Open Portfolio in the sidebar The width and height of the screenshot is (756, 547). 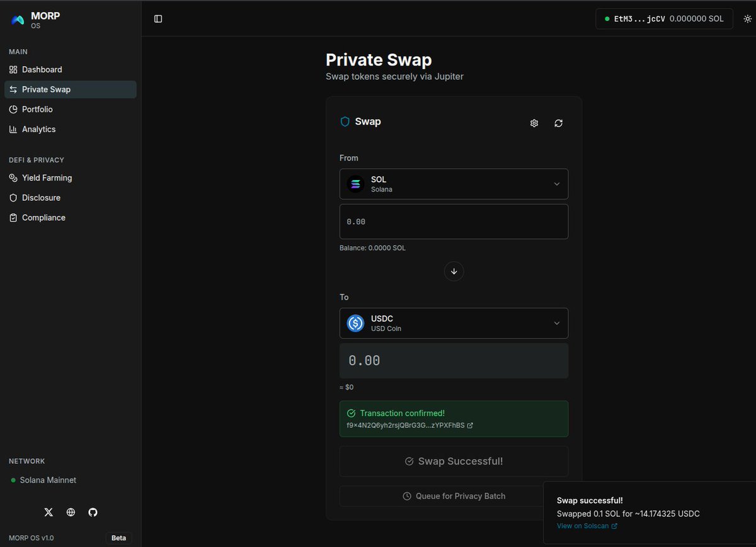70,109
